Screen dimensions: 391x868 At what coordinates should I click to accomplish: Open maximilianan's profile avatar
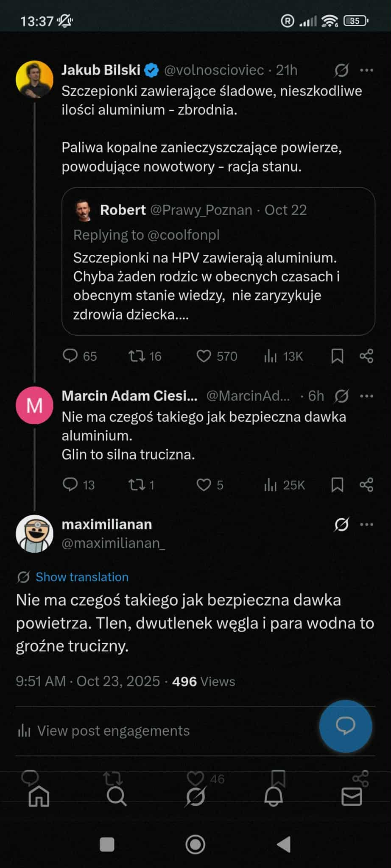pos(34,534)
